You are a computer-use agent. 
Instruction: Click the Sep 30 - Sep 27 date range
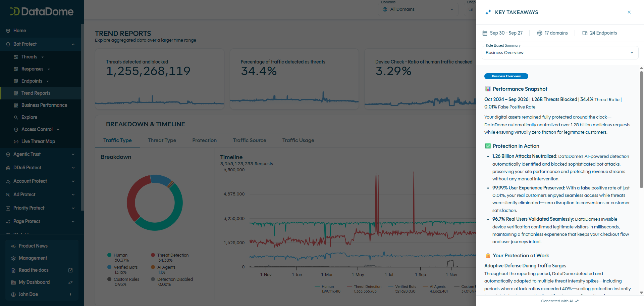click(502, 33)
